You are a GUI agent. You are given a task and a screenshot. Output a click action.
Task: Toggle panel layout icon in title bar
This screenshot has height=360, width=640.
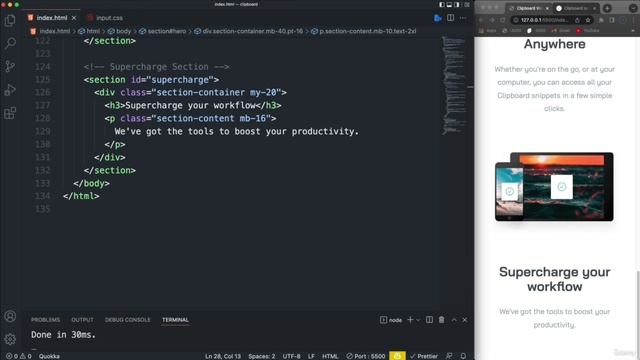click(449, 4)
